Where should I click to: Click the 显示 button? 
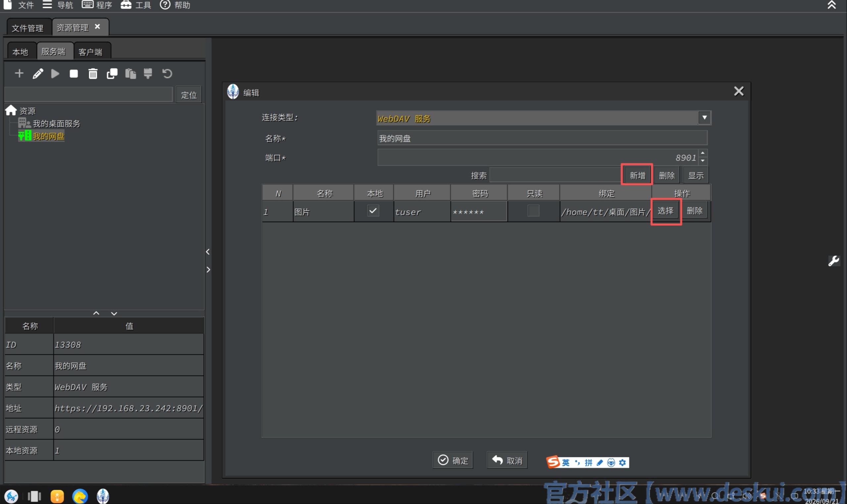[x=695, y=175]
